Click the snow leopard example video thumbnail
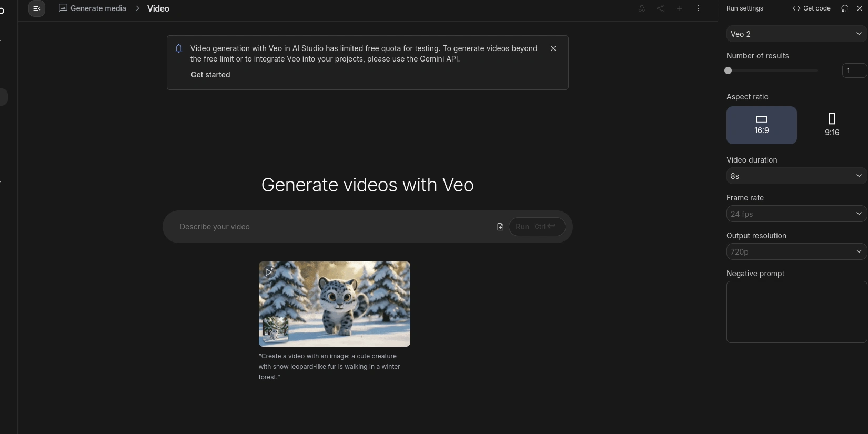868x434 pixels. (334, 304)
